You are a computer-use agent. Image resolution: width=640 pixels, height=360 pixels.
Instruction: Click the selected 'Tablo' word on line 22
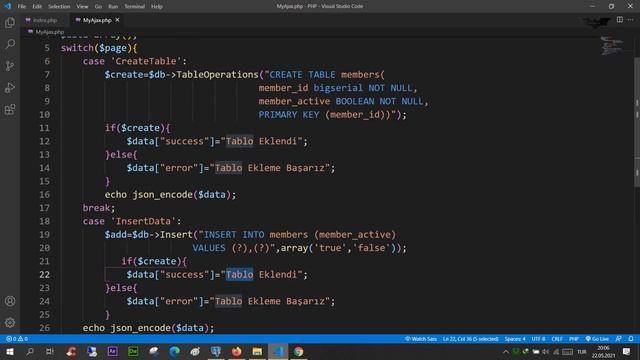click(x=240, y=275)
